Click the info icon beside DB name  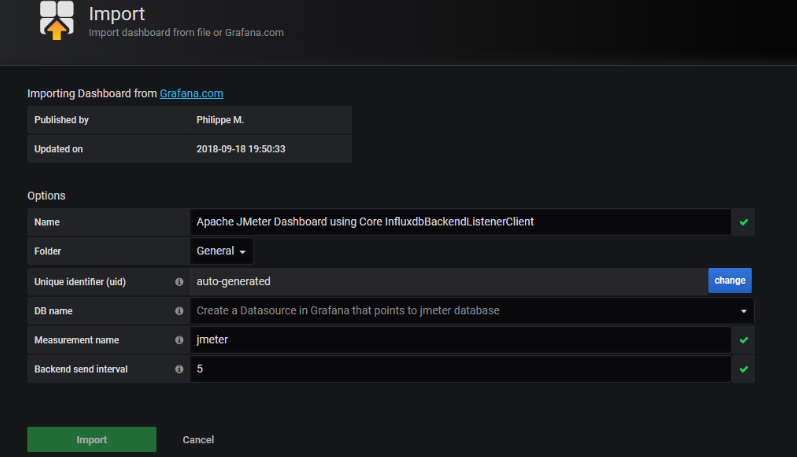click(x=179, y=311)
